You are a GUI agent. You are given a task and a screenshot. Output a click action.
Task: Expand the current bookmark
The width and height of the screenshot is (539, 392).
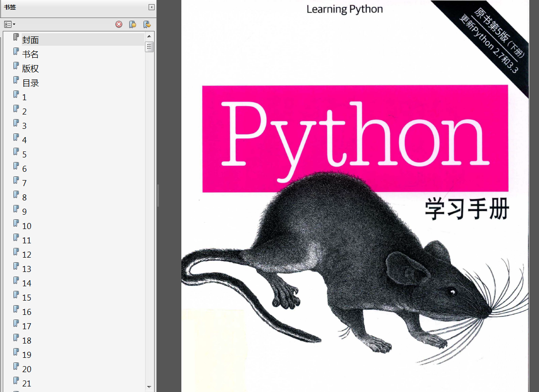147,24
